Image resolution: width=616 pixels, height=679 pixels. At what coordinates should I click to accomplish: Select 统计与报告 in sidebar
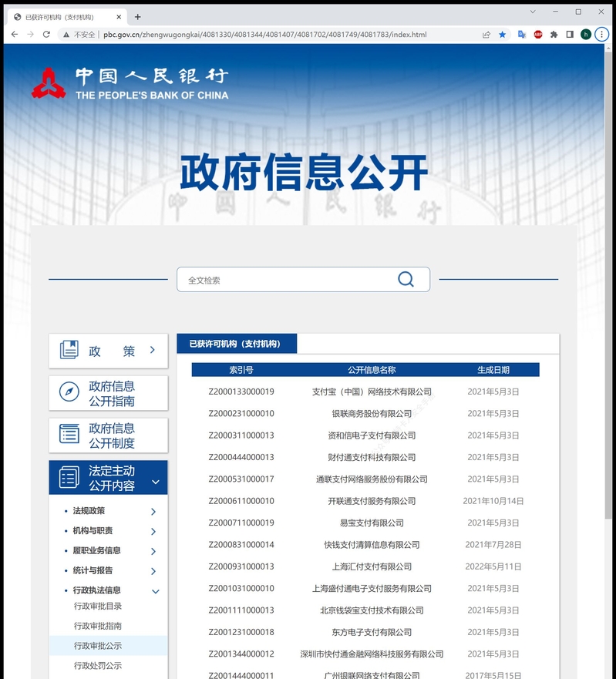pos(93,571)
